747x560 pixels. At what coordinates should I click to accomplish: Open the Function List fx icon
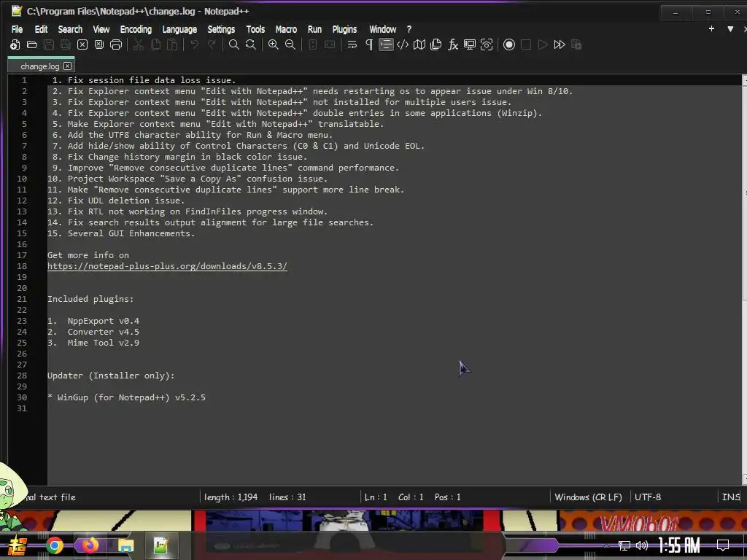453,44
